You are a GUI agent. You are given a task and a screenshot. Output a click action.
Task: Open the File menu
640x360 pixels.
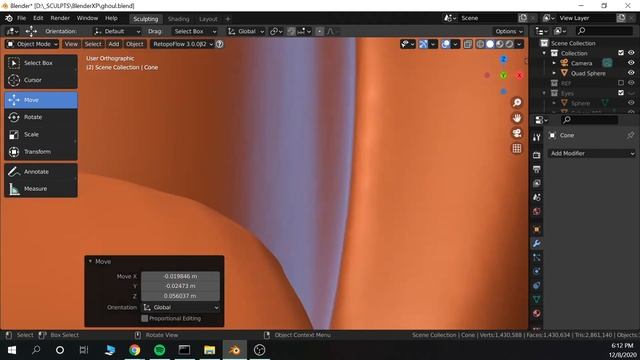click(21, 18)
